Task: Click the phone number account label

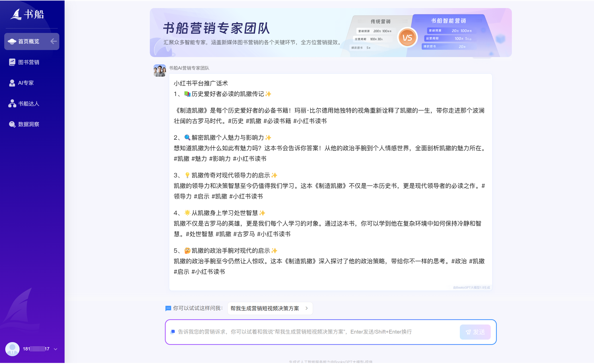Action: [36, 349]
